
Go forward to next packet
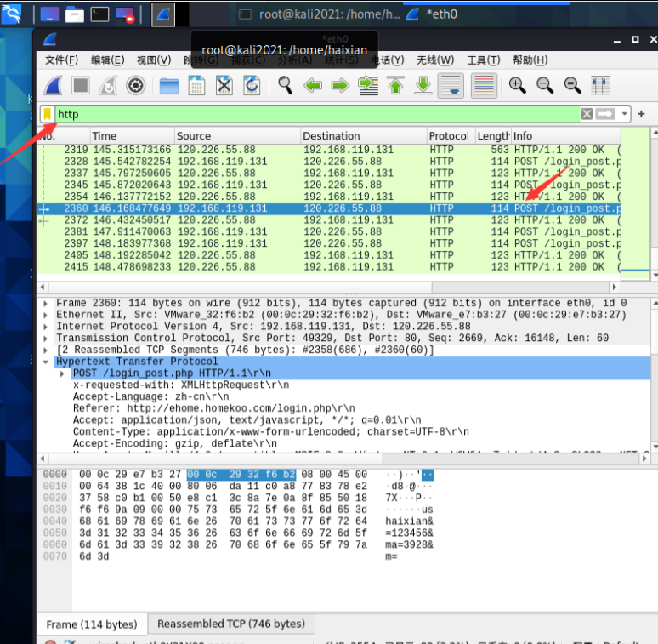[340, 86]
